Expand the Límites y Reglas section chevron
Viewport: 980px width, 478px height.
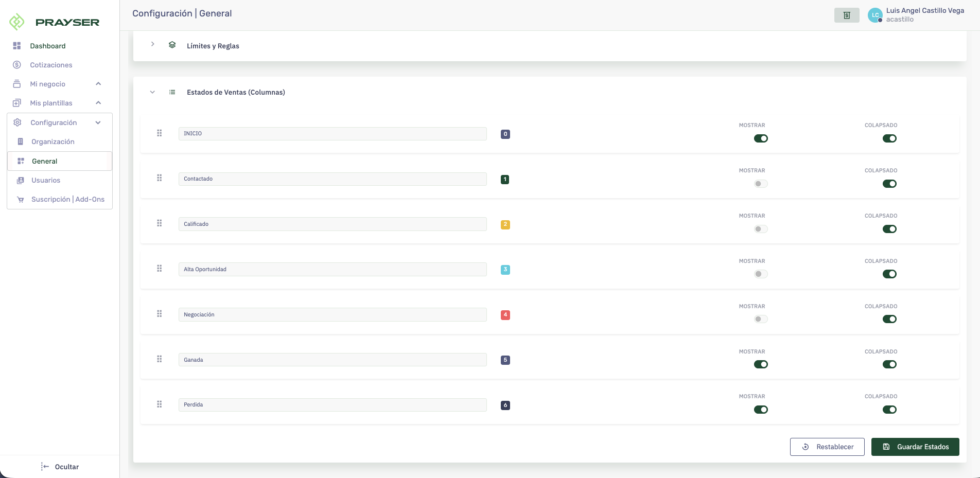click(x=152, y=44)
